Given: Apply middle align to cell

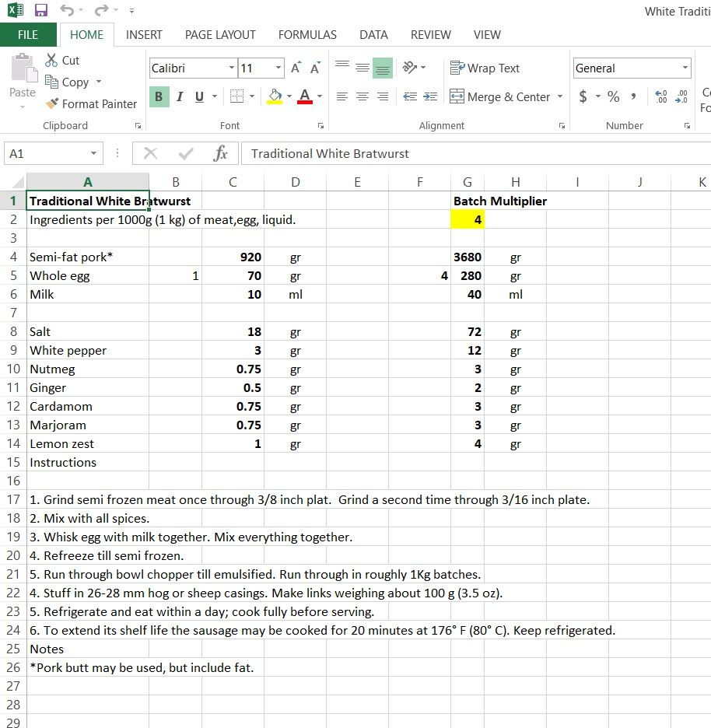Looking at the screenshot, I should click(x=363, y=68).
